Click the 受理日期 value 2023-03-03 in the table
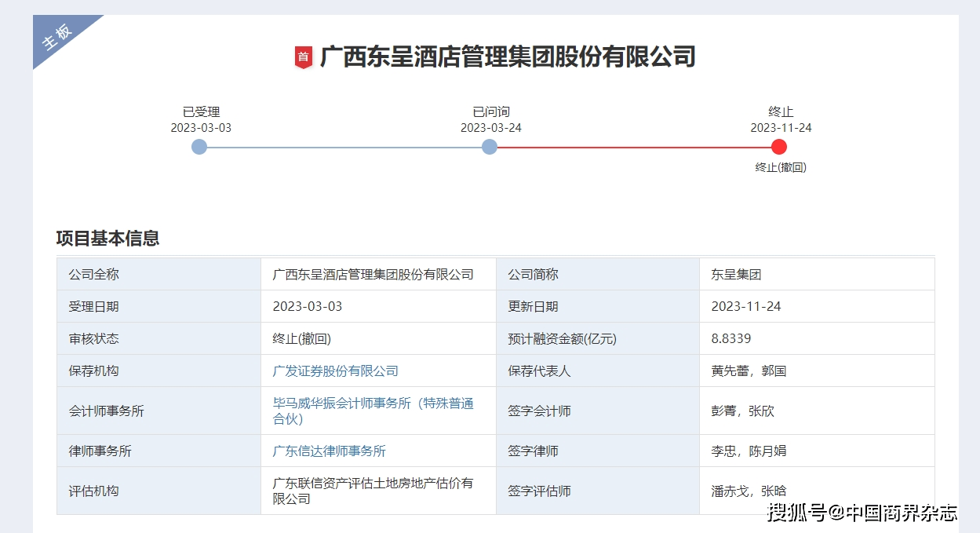 click(x=308, y=306)
